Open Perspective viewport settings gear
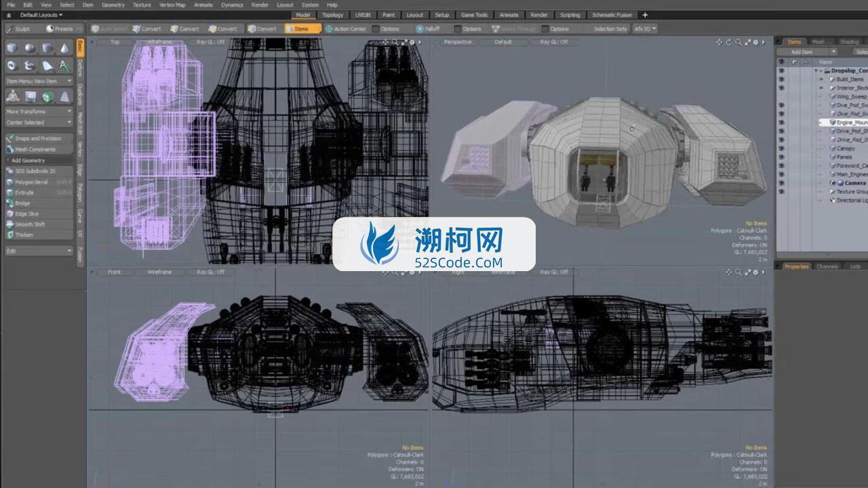Image resolution: width=868 pixels, height=488 pixels. click(x=756, y=42)
